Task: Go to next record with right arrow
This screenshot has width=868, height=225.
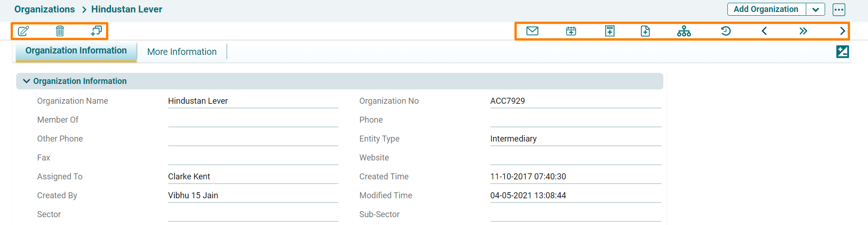Action: [842, 31]
